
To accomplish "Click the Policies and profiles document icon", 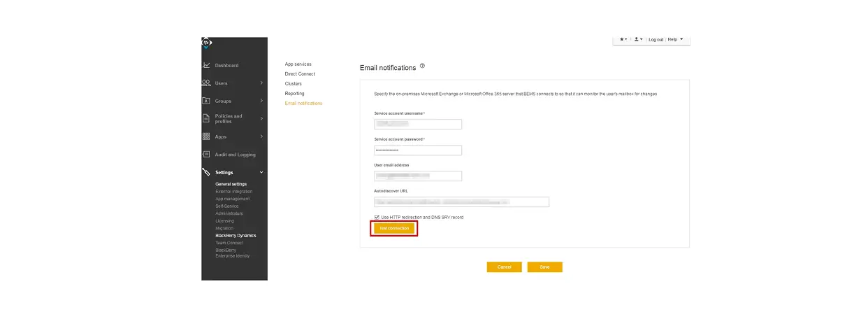I will pos(206,118).
